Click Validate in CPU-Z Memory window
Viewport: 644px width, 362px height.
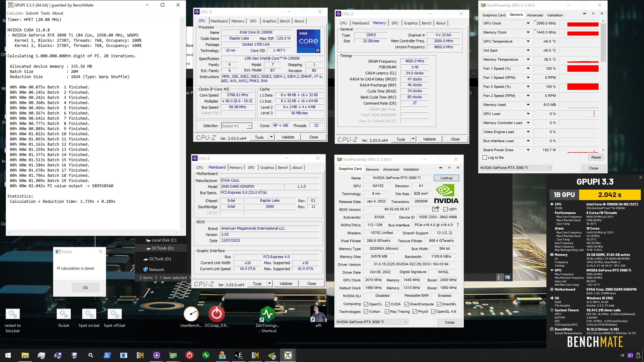coord(429,139)
